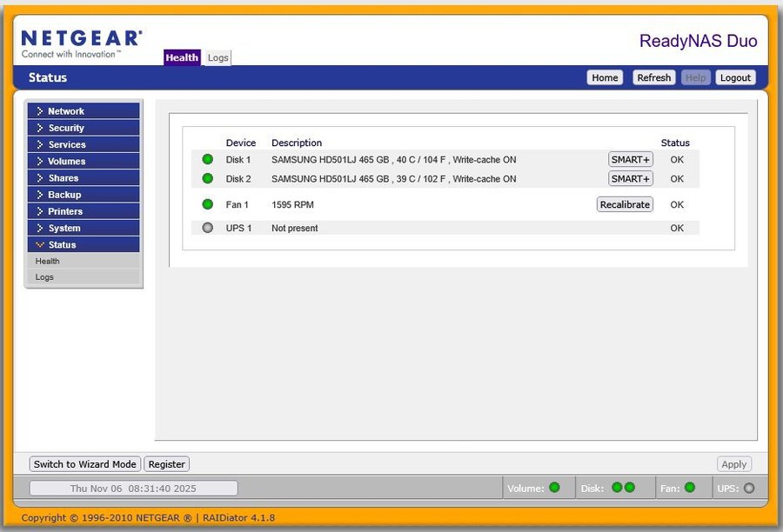Image resolution: width=783 pixels, height=532 pixels.
Task: Expand the Network menu section
Action: [84, 111]
